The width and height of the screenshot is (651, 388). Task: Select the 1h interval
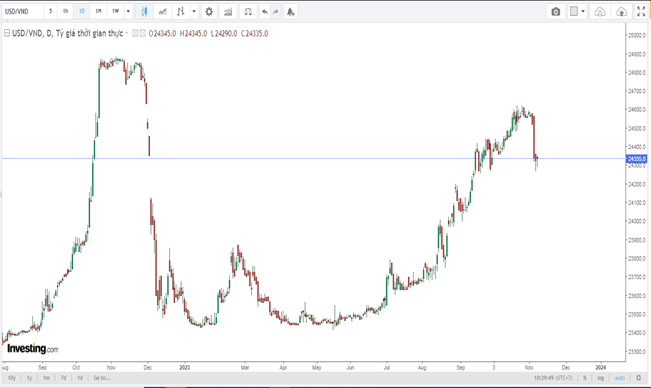(66, 11)
